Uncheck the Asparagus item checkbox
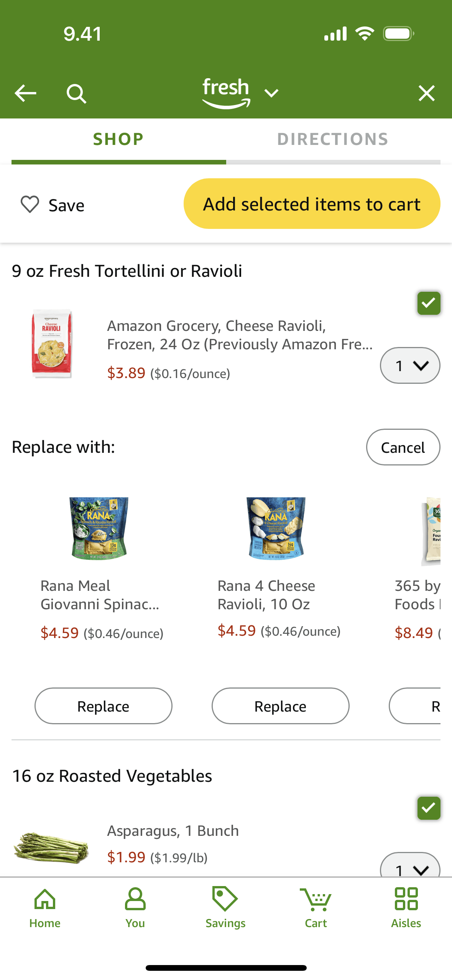 (429, 808)
